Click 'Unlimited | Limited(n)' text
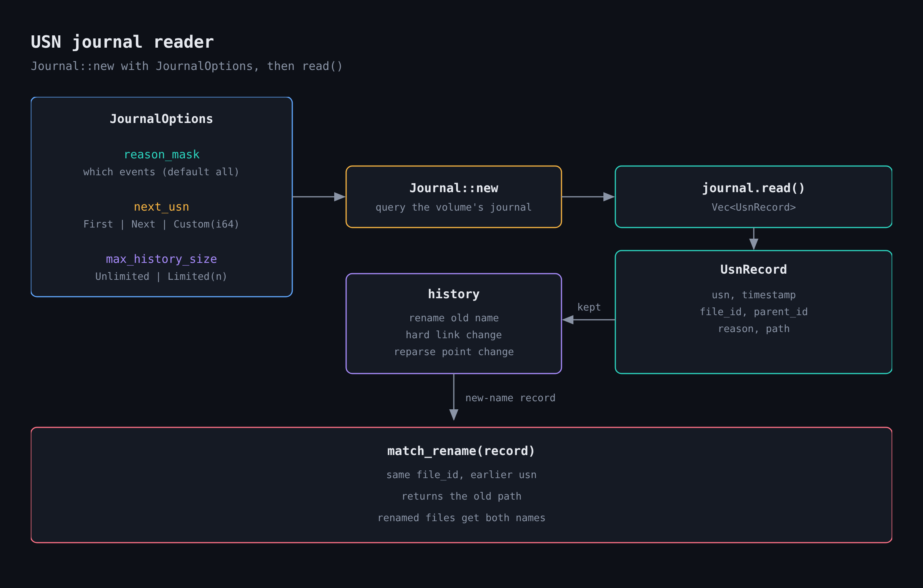 (x=162, y=276)
